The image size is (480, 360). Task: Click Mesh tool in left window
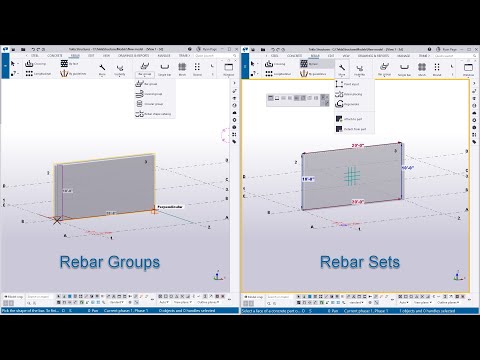tap(182, 69)
